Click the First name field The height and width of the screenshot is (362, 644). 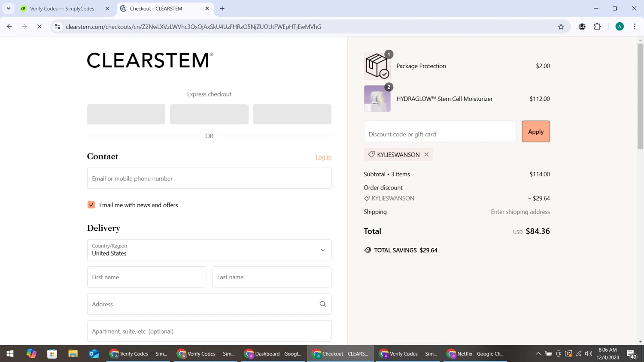tap(146, 277)
